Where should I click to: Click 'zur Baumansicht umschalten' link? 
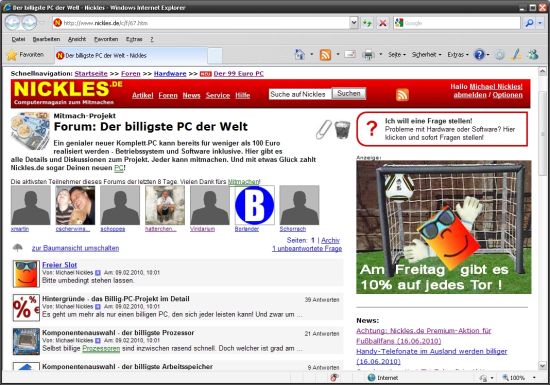click(x=75, y=248)
